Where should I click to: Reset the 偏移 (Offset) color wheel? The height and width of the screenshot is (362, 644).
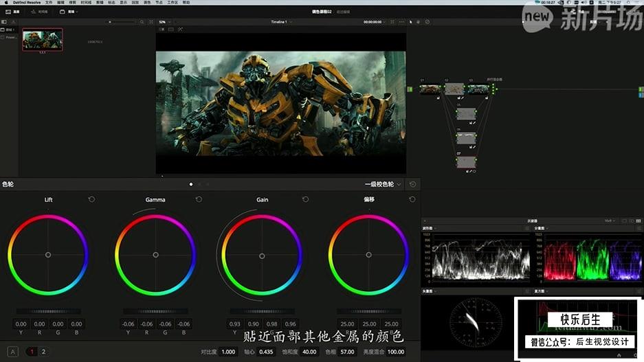[x=412, y=199]
